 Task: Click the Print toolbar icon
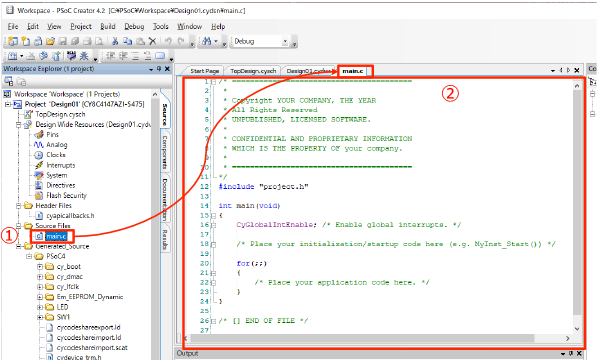(87, 41)
